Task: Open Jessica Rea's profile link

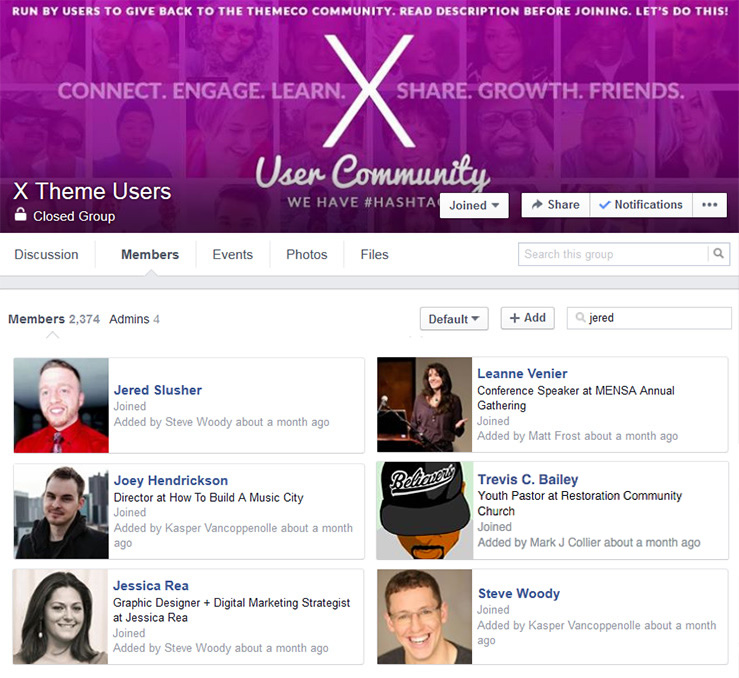Action: (x=151, y=586)
